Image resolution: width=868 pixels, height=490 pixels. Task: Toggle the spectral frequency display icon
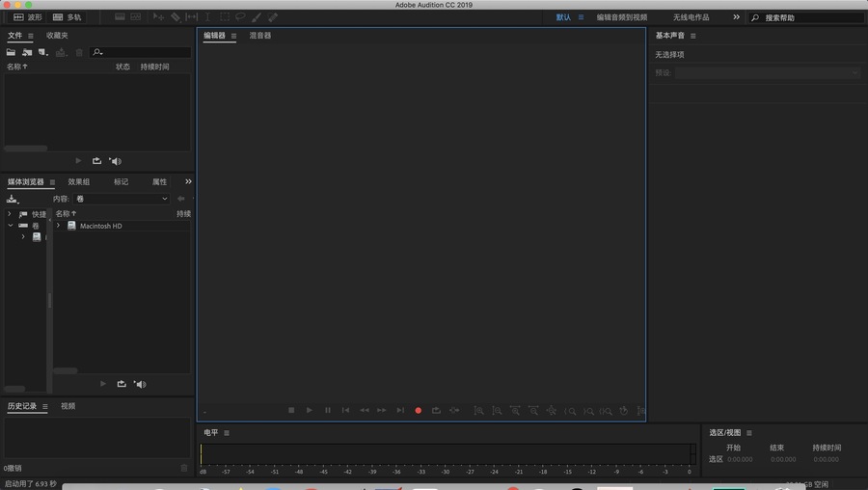(x=120, y=17)
